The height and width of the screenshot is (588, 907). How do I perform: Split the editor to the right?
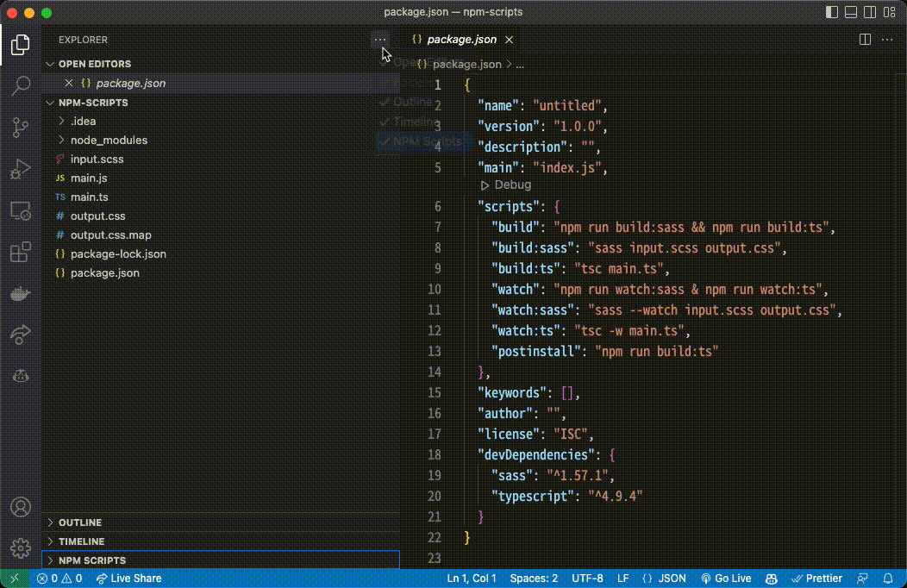tap(865, 40)
